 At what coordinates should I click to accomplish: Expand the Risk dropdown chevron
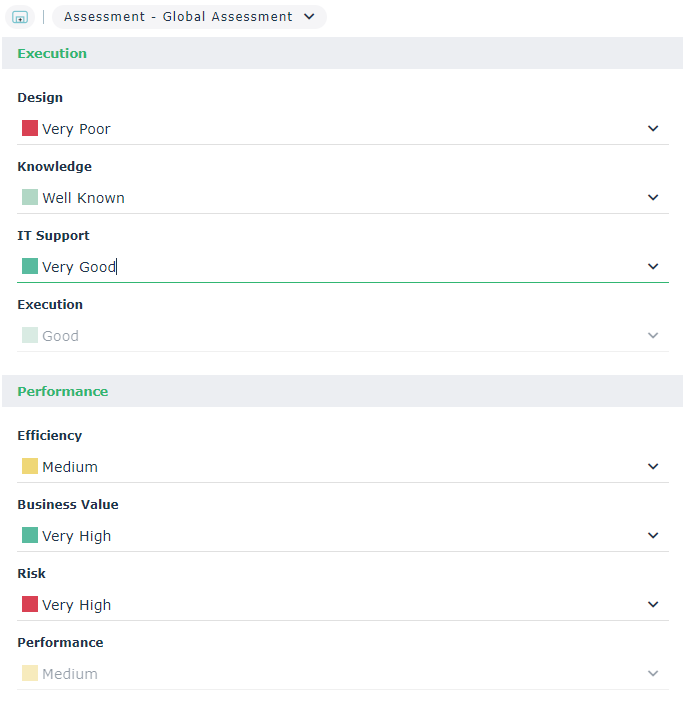(653, 605)
